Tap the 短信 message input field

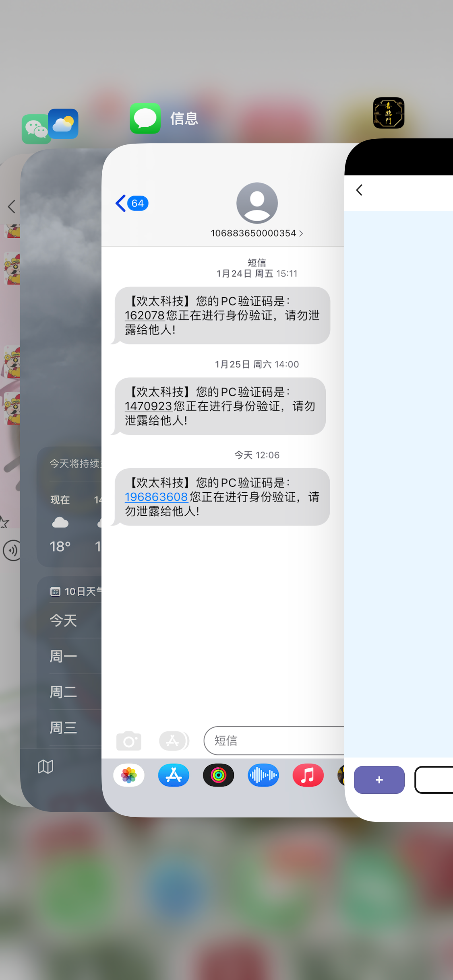tap(274, 741)
